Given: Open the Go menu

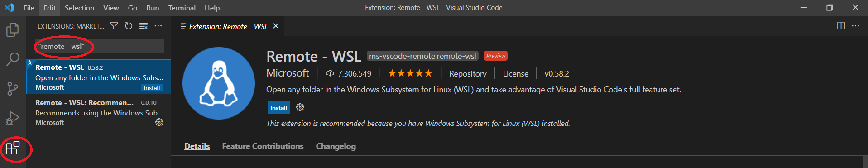Looking at the screenshot, I should [133, 8].
